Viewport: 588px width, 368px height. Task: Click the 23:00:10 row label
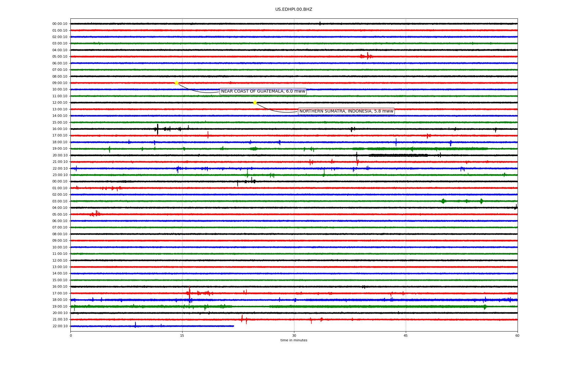[x=60, y=175]
